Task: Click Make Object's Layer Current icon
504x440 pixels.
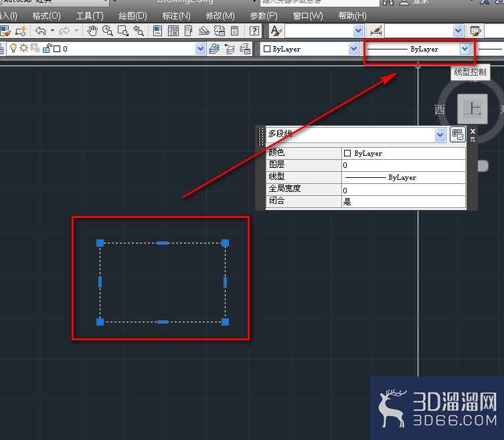Action: click(214, 49)
